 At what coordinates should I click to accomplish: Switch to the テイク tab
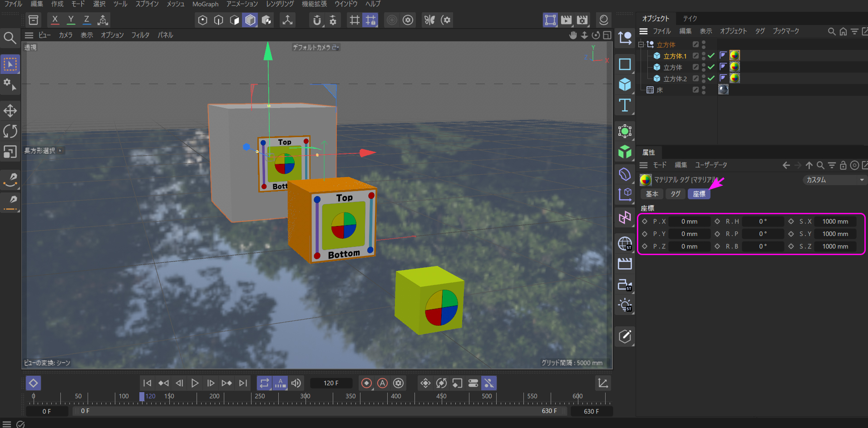[x=690, y=19]
